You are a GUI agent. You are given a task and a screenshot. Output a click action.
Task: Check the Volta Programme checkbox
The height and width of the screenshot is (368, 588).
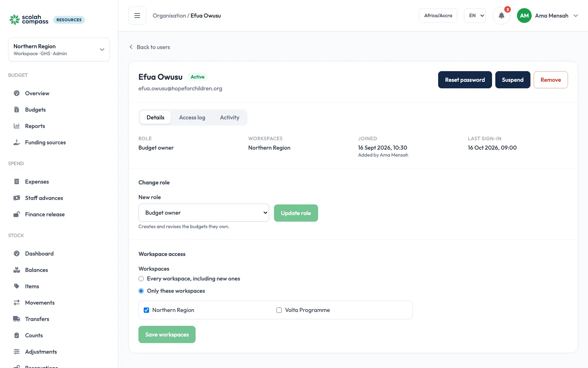279,310
